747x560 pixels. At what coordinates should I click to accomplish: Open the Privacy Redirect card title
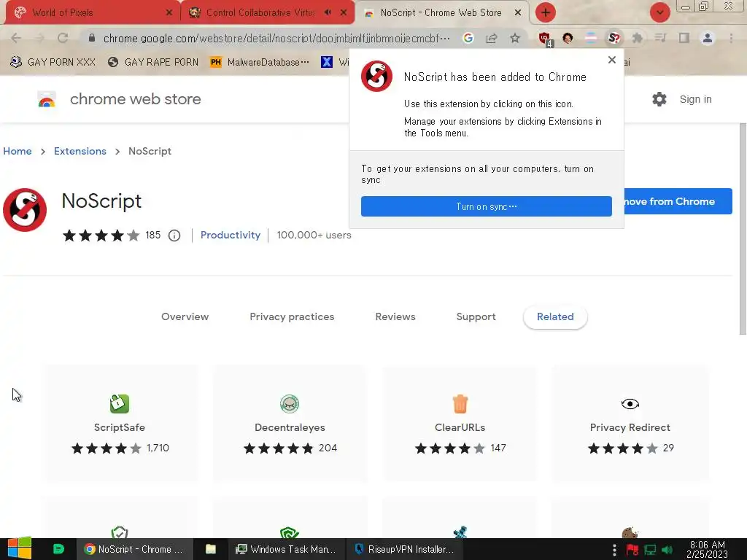click(x=630, y=427)
